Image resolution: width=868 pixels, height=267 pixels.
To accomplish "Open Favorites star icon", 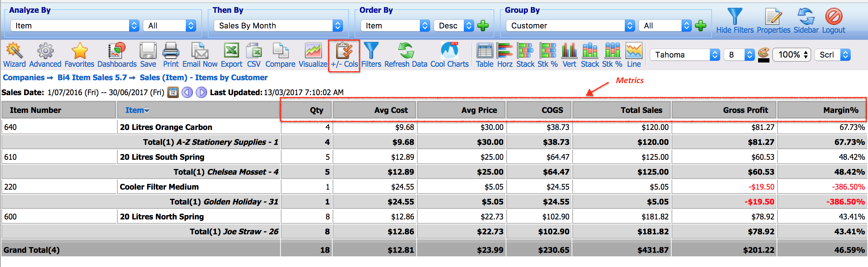I will tap(79, 55).
